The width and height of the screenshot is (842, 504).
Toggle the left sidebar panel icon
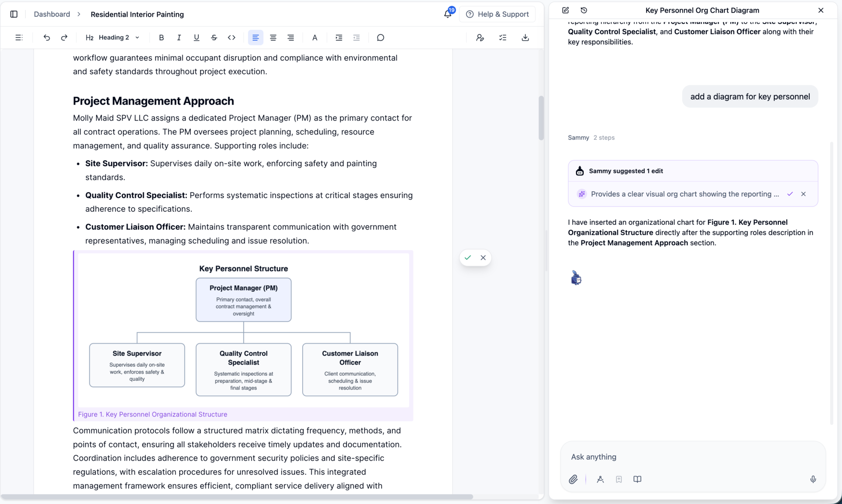(14, 14)
